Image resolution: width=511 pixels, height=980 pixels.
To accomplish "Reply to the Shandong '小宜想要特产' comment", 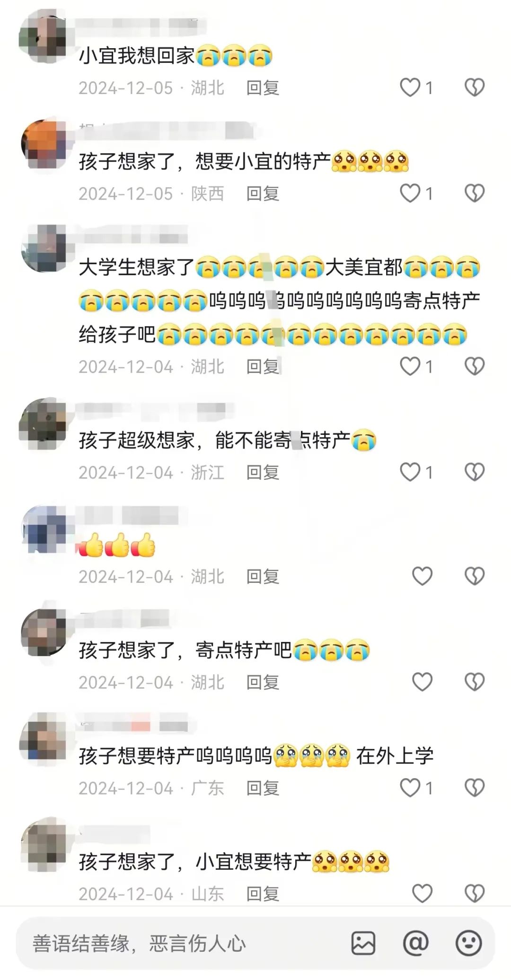I will (x=263, y=894).
